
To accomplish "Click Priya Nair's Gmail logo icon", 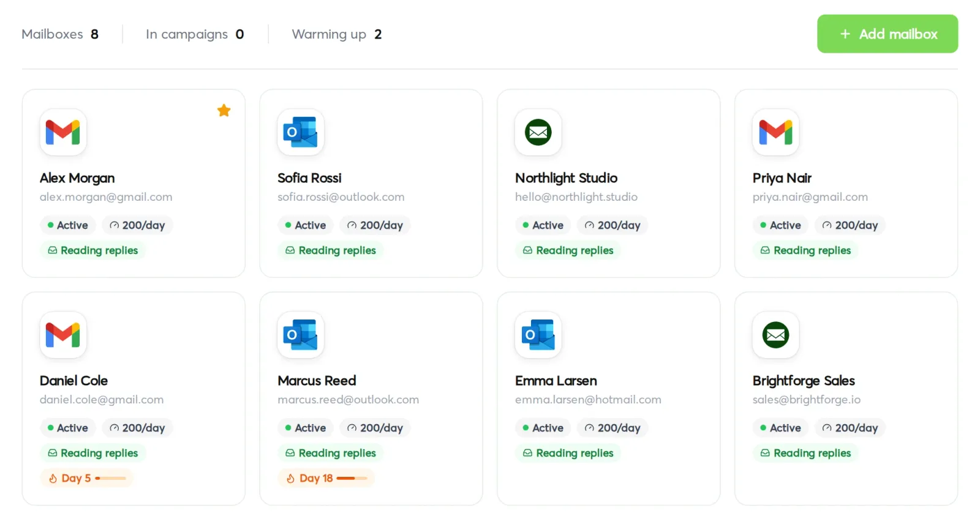I will click(776, 132).
